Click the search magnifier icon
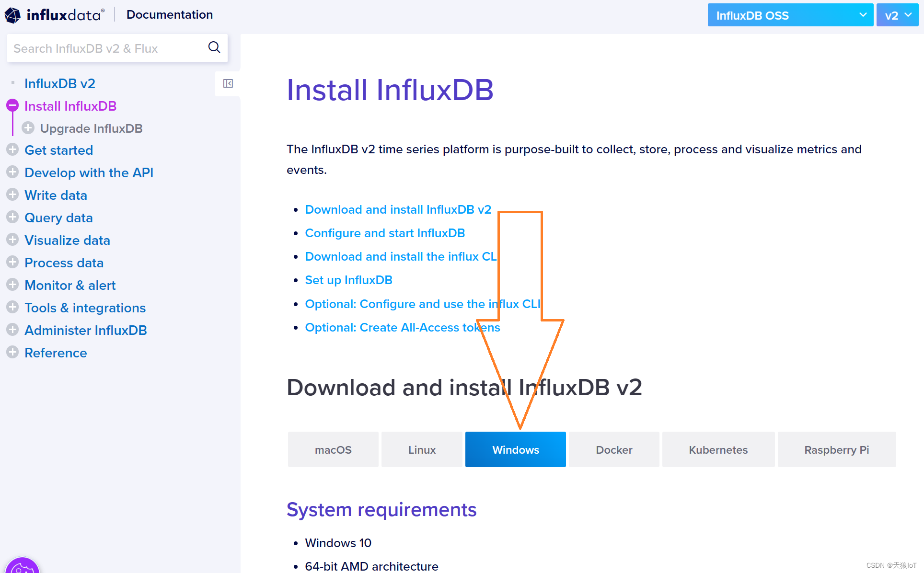The image size is (924, 573). [214, 47]
